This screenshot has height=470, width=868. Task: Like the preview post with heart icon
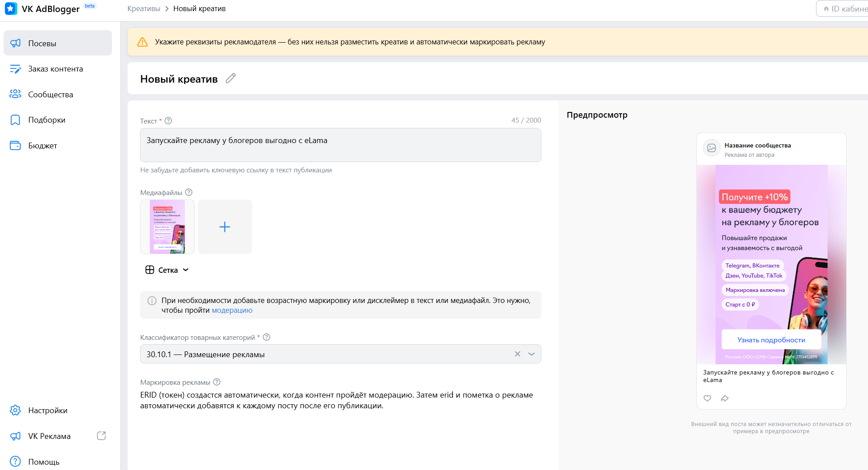pos(707,398)
